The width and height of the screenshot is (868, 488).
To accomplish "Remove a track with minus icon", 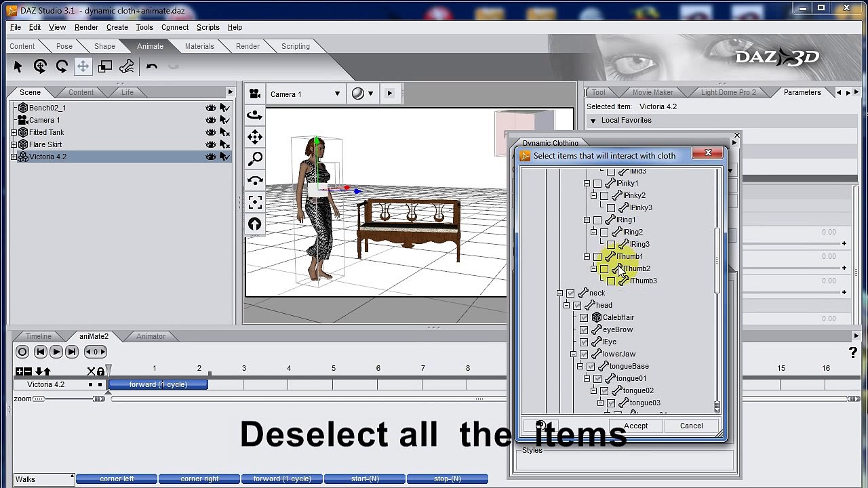I will pyautogui.click(x=28, y=371).
